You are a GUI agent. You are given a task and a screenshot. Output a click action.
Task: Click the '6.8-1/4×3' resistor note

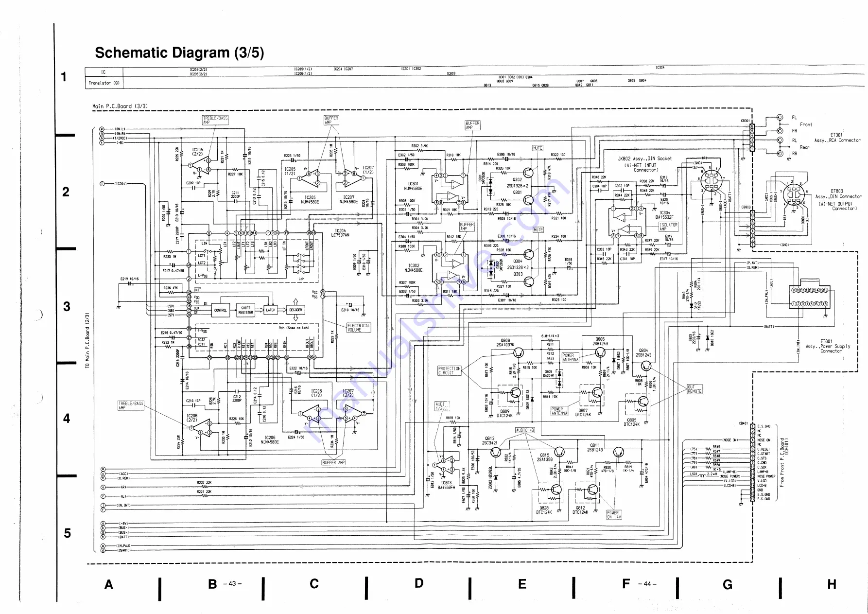(551, 336)
